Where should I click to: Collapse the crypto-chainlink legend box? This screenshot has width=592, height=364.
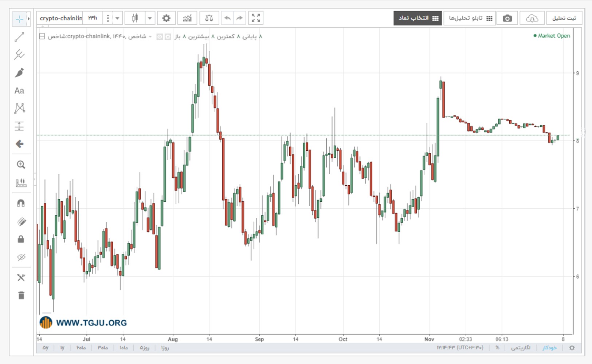(42, 36)
